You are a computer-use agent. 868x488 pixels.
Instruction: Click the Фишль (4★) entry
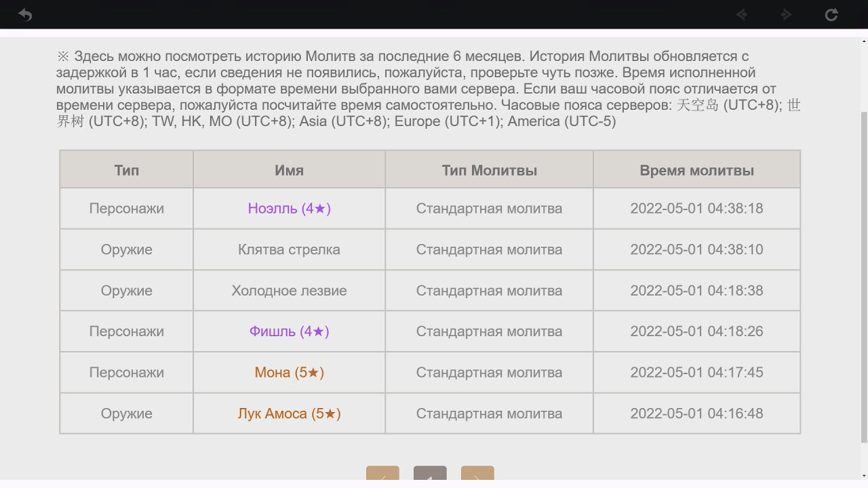289,331
